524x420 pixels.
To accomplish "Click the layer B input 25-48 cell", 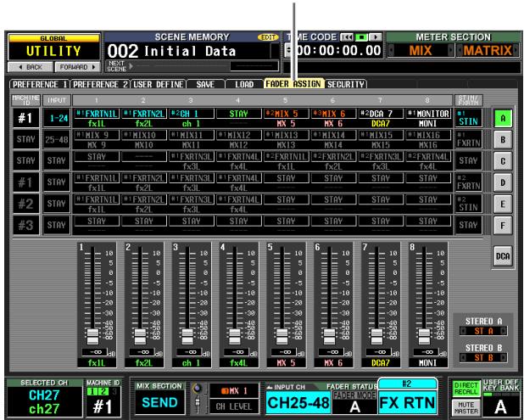I will pyautogui.click(x=57, y=139).
